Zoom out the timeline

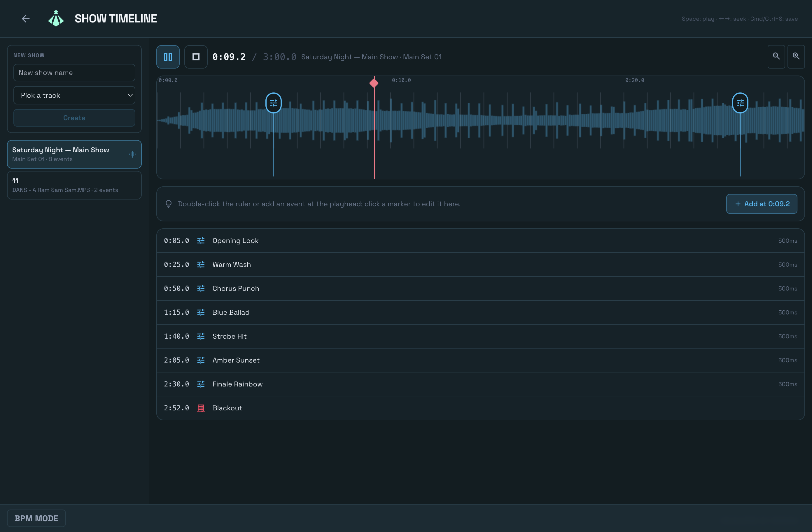point(776,56)
